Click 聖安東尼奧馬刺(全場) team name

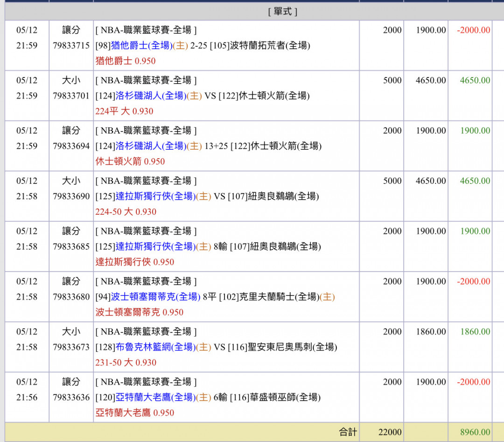(x=293, y=347)
